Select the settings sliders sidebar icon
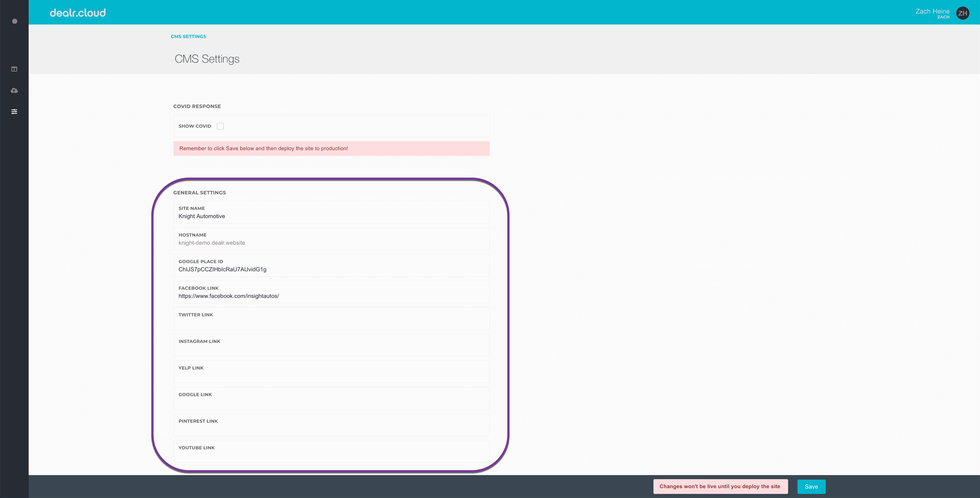The width and height of the screenshot is (980, 498). click(15, 112)
